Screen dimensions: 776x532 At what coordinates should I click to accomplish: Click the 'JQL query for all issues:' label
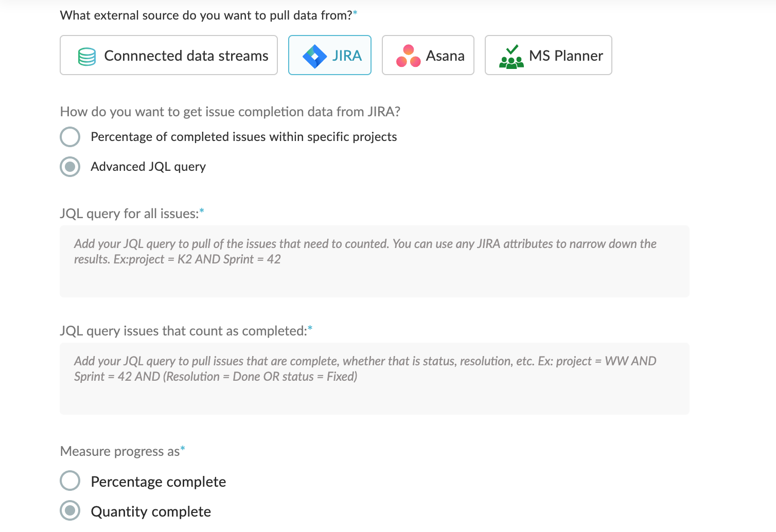coord(129,214)
